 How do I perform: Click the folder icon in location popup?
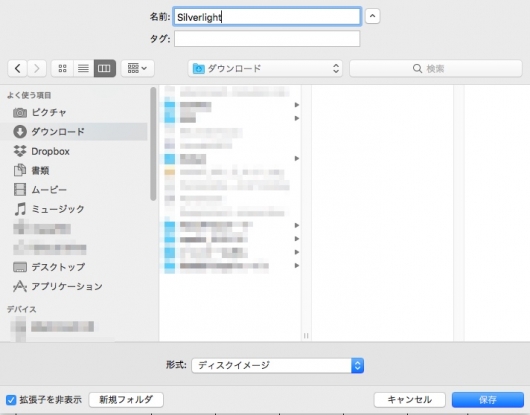(199, 69)
